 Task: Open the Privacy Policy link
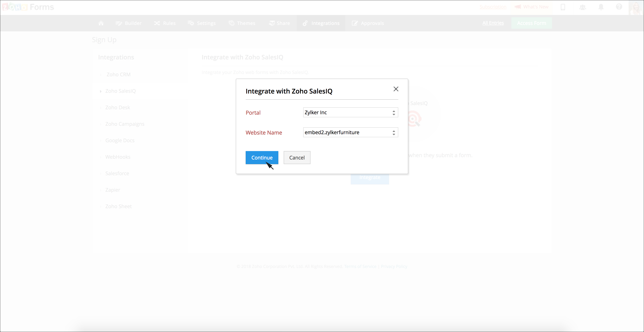pos(394,266)
